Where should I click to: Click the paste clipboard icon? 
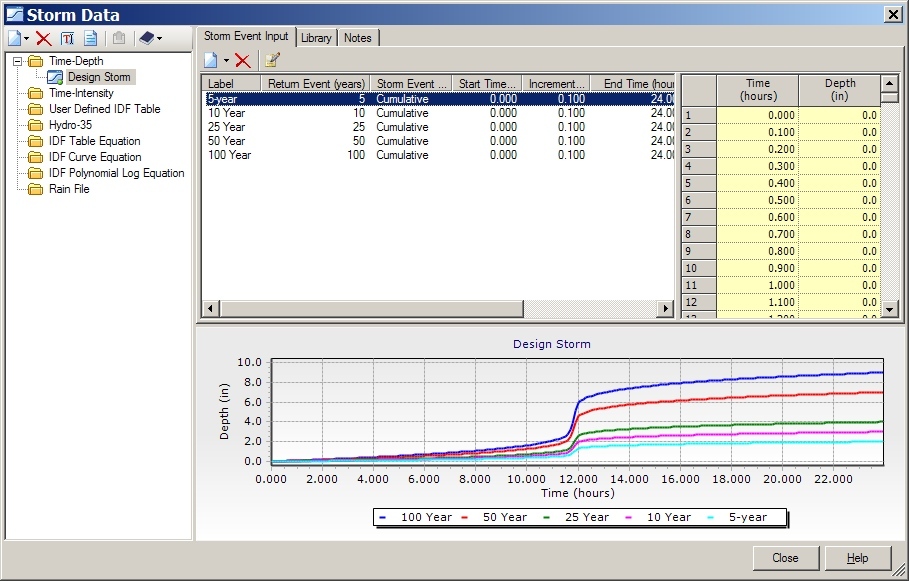(119, 37)
